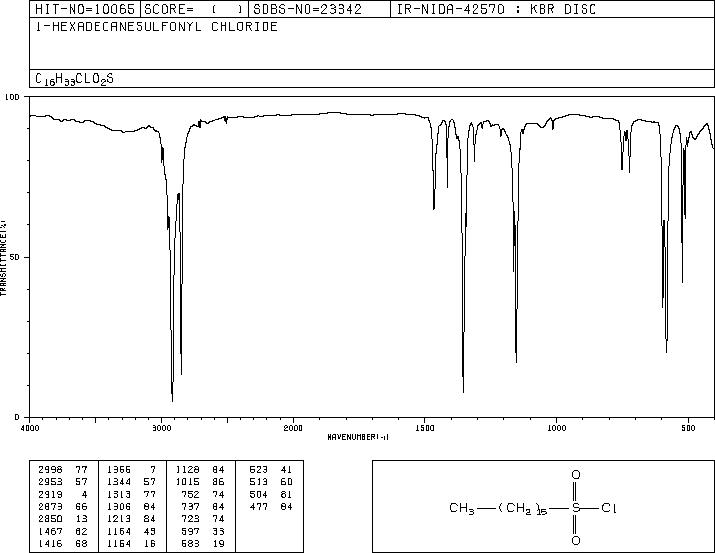The image size is (715, 553).
Task: Click peak table wavenumber 1015
Action: [x=187, y=482]
